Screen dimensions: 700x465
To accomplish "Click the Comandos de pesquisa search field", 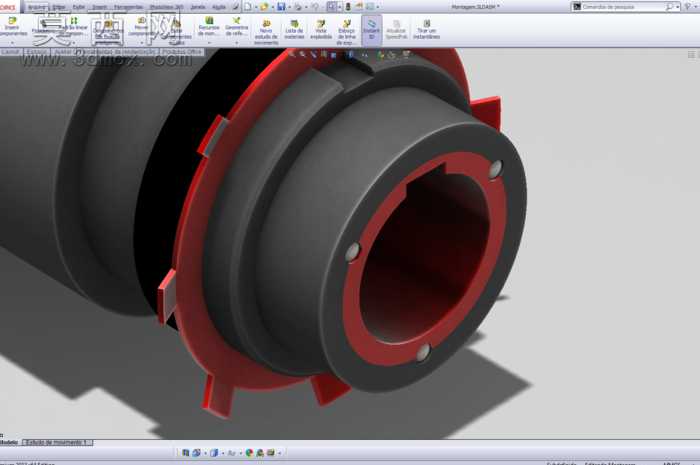I will 623,7.
